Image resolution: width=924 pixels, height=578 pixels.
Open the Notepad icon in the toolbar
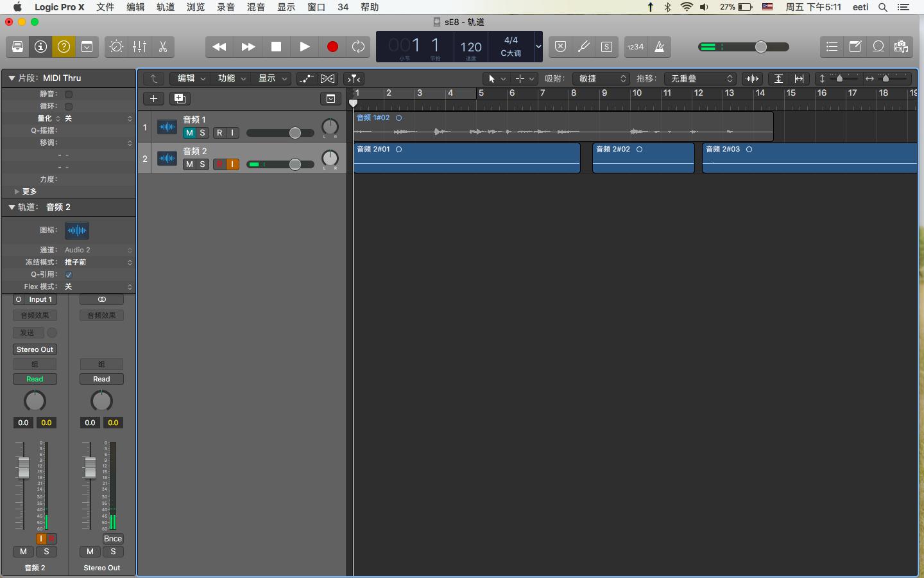(855, 47)
